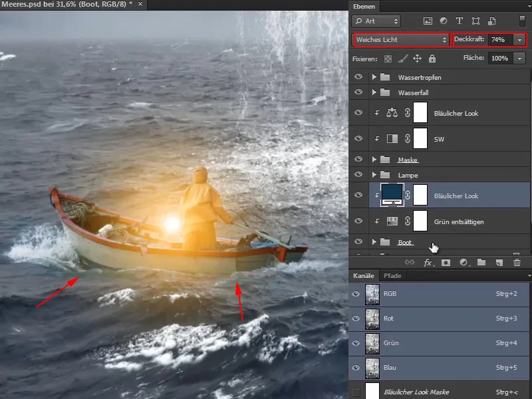Image resolution: width=532 pixels, height=399 pixels.
Task: Toggle the layer filter on/off switch
Action: pos(522,21)
